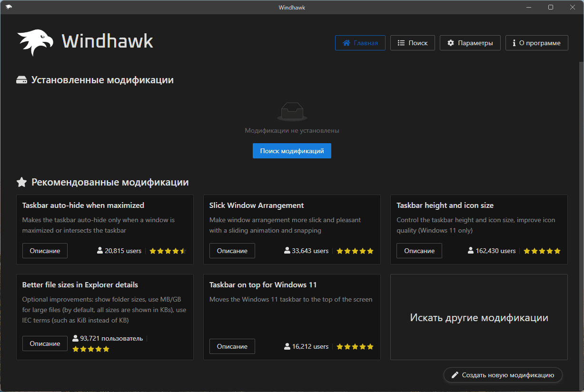Open Описание for Slick Window Arrangement
The image size is (584, 392).
(x=232, y=251)
